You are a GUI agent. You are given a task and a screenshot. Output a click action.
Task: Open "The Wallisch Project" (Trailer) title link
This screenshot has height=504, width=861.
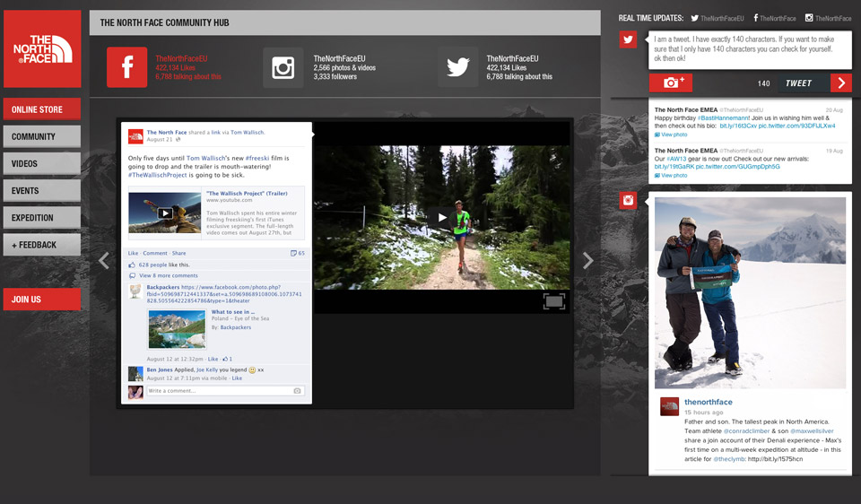point(248,193)
